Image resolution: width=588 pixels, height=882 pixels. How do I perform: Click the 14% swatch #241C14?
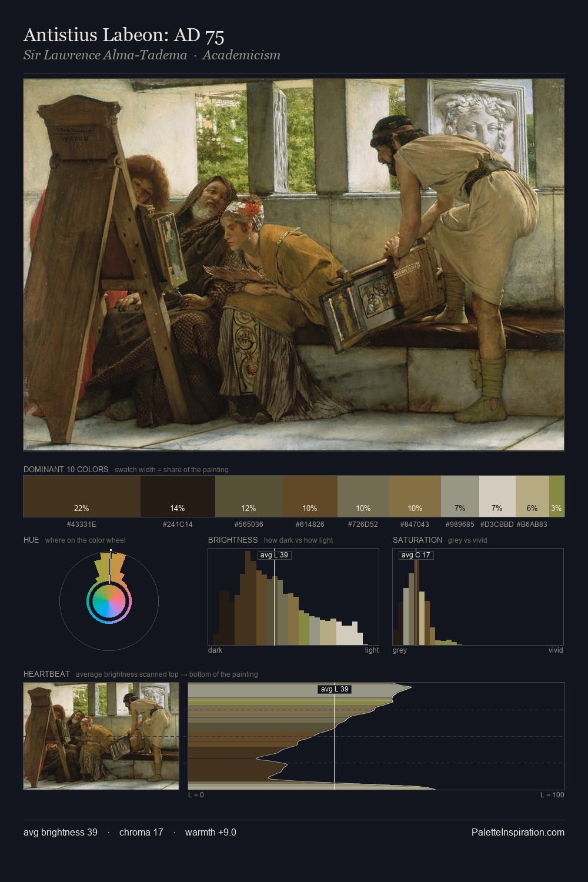pos(178,496)
